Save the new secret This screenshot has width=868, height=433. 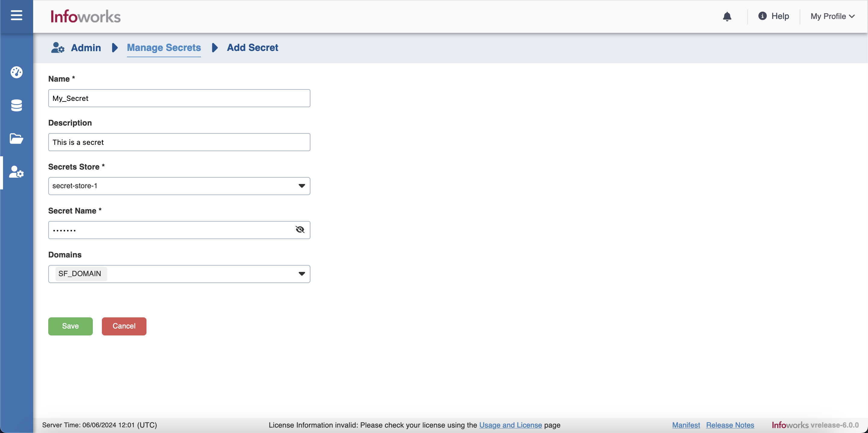pyautogui.click(x=71, y=326)
